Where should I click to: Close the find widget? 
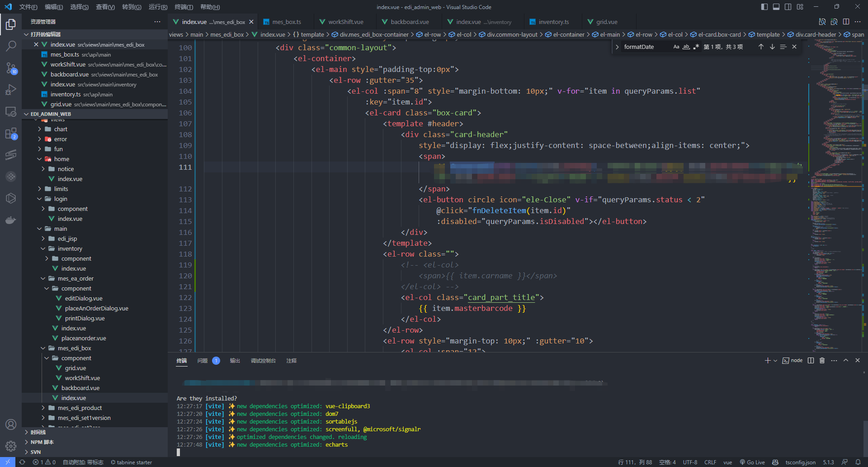pos(794,47)
